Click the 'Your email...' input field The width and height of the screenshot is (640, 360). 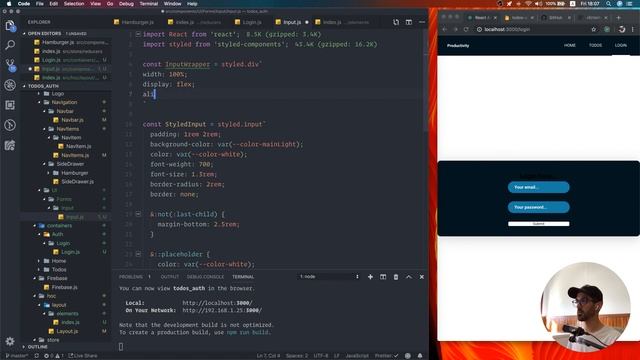click(538, 187)
